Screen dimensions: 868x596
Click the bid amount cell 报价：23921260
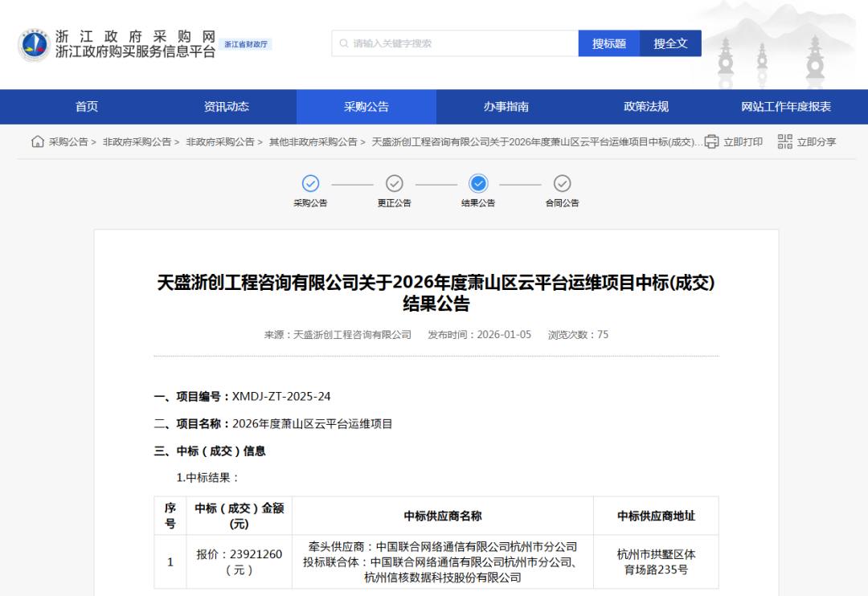click(x=240, y=561)
